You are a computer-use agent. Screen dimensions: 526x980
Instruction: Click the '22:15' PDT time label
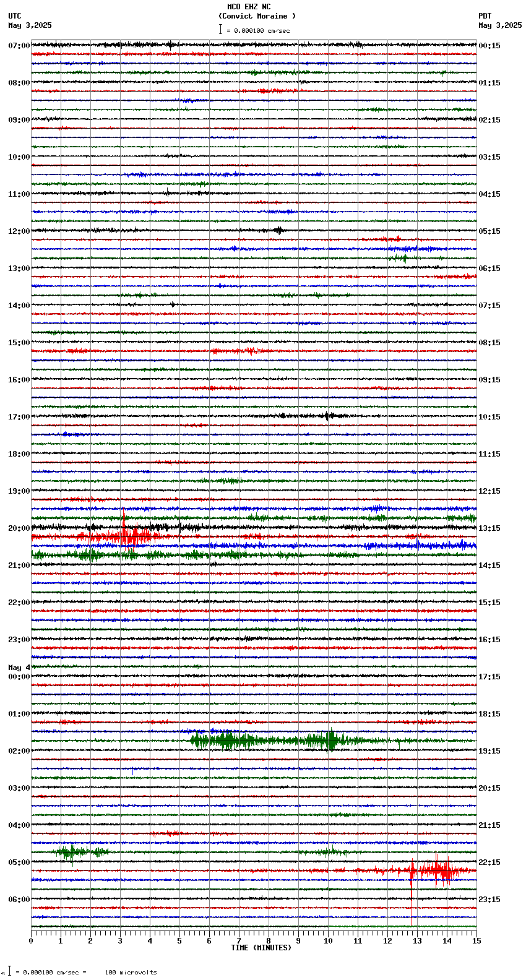[x=489, y=862]
